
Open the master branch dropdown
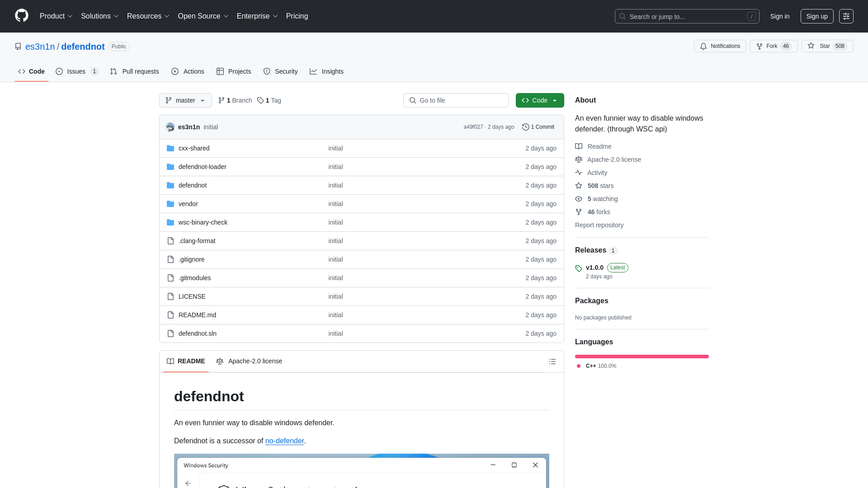(185, 100)
